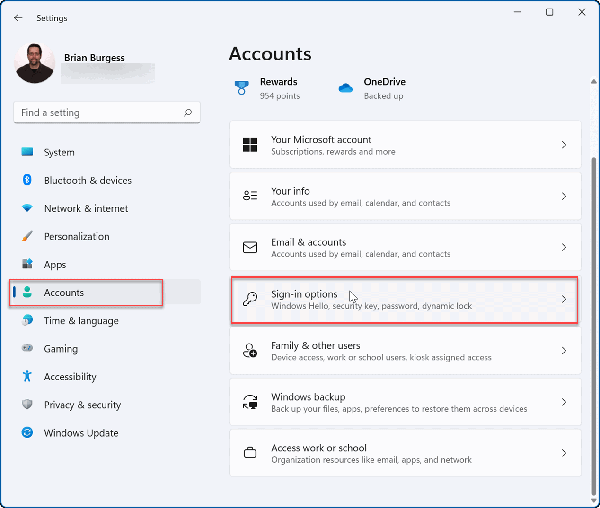
Task: Open Your info card
Action: (x=405, y=196)
